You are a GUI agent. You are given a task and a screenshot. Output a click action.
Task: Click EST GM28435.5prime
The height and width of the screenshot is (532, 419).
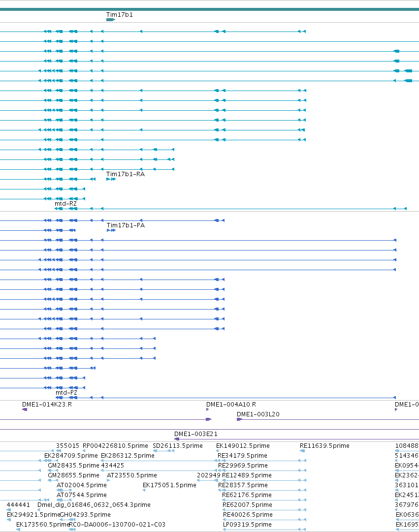pyautogui.click(x=73, y=466)
